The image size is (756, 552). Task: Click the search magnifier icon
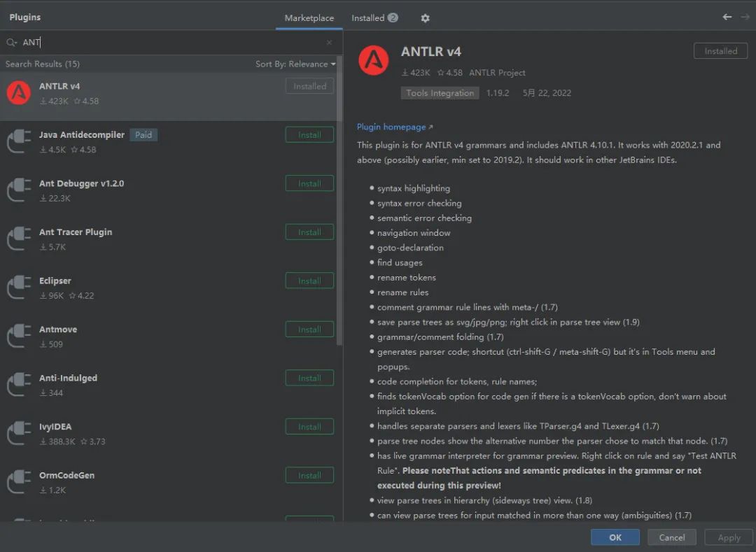[x=11, y=43]
